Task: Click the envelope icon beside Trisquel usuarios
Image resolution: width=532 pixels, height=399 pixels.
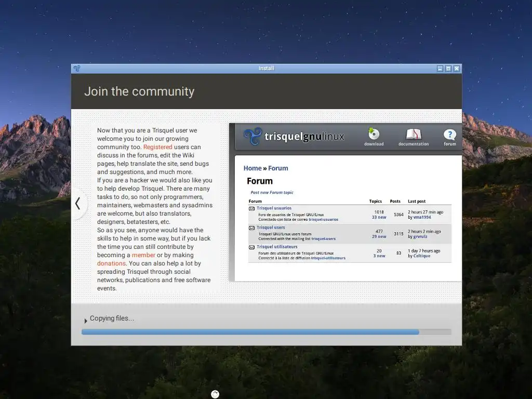Action: (252, 209)
